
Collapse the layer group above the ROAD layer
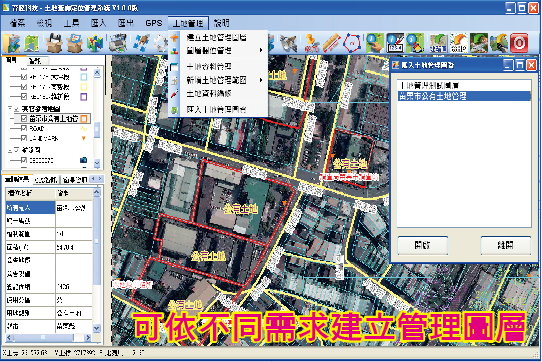(x=10, y=109)
